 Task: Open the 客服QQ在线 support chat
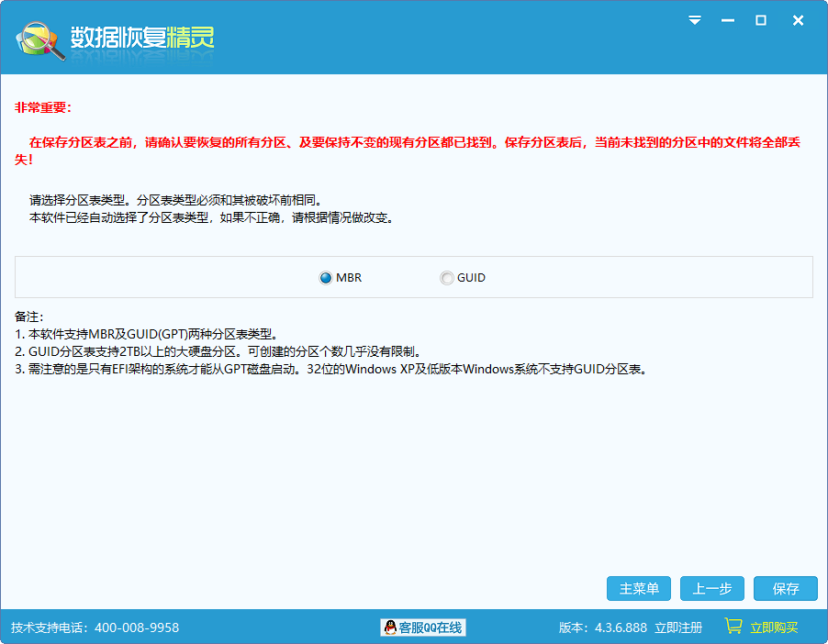pos(423,627)
